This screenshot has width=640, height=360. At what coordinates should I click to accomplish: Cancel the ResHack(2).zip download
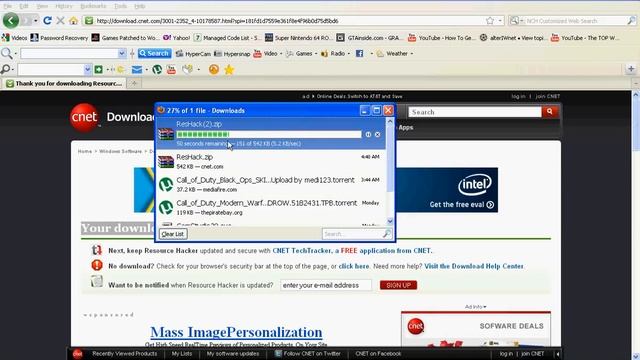point(378,134)
